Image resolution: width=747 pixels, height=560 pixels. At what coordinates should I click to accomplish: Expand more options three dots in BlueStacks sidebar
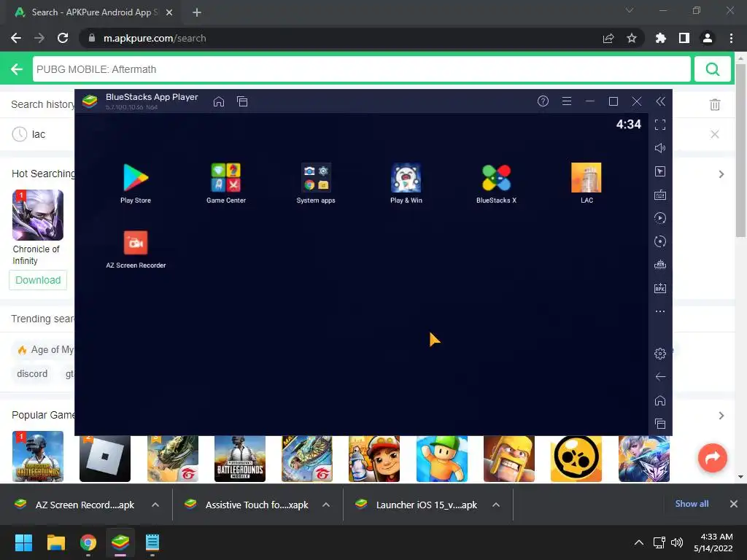click(660, 311)
